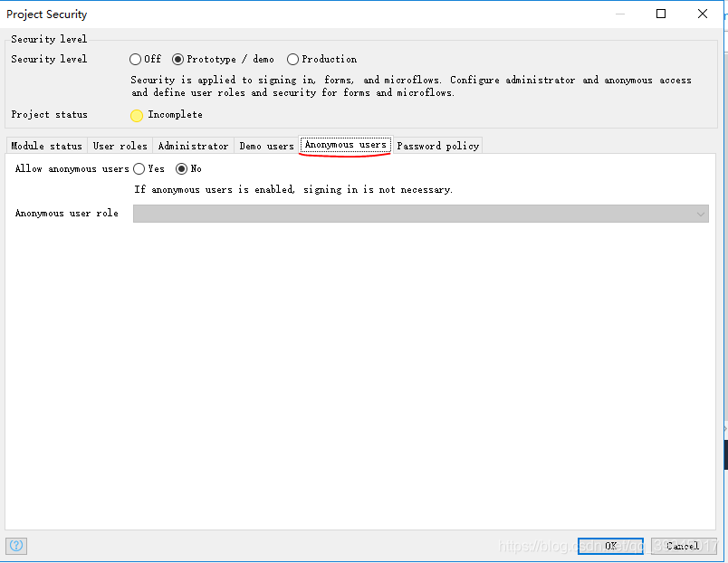Expand the Anonymous user role dropdown arrow

click(x=701, y=214)
